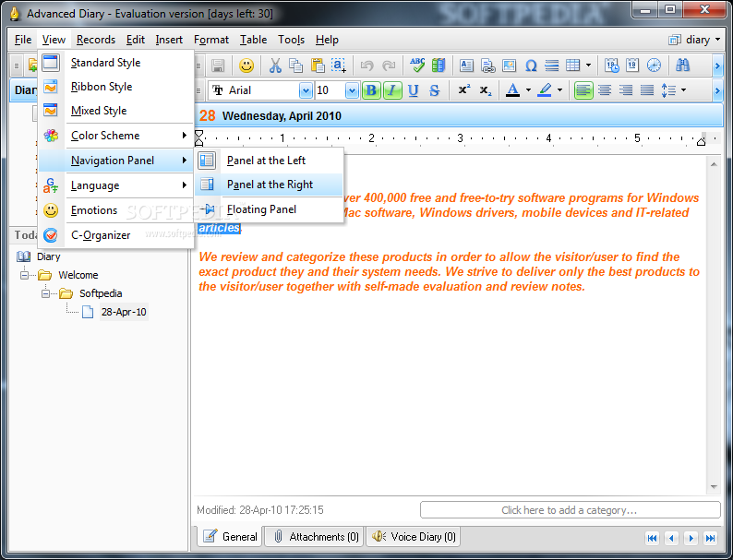
Task: Toggle right text alignment
Action: pyautogui.click(x=626, y=90)
